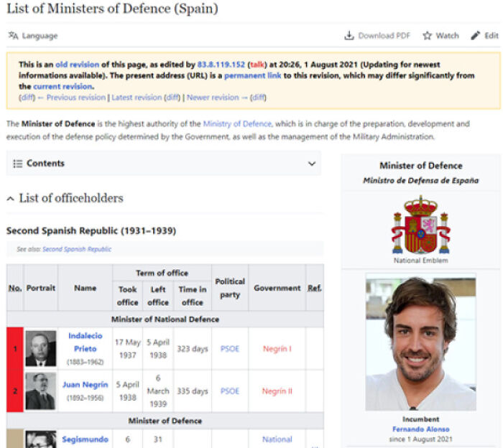Image resolution: width=503 pixels, height=448 pixels.
Task: Click the incumbent's infobox photo
Action: coord(420,342)
